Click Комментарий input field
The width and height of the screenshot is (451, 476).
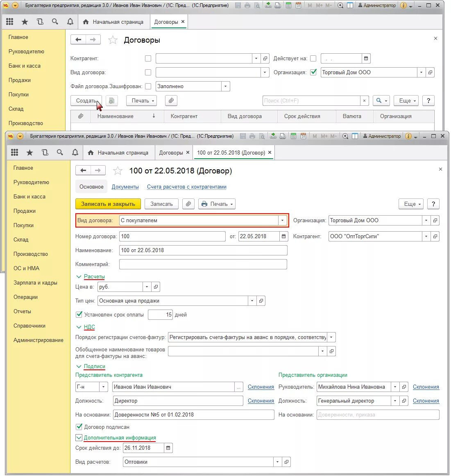(203, 264)
